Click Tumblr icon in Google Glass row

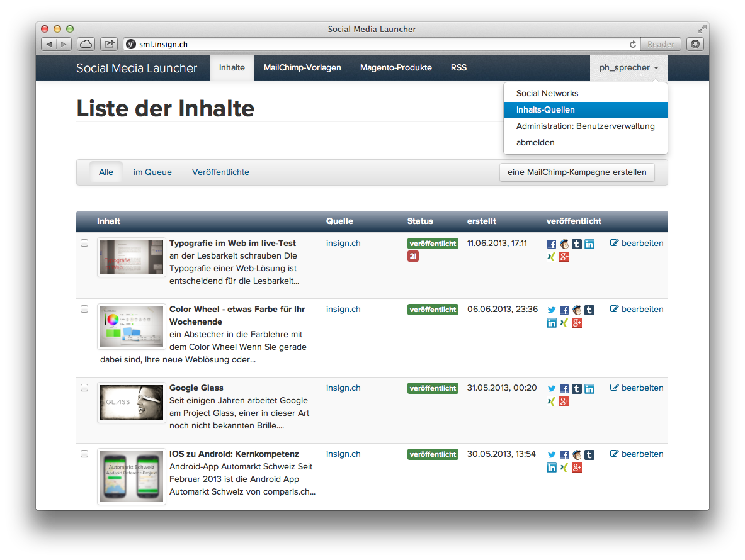click(577, 389)
